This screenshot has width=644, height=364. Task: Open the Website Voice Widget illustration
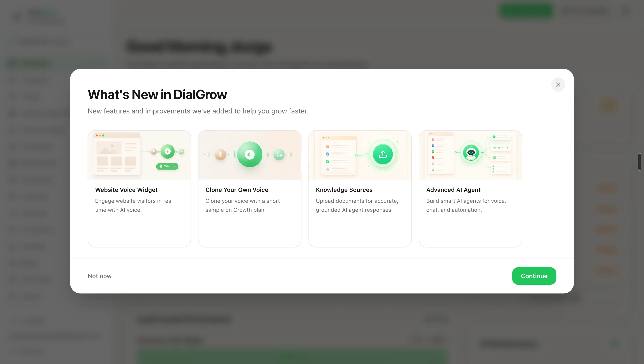coord(139,155)
